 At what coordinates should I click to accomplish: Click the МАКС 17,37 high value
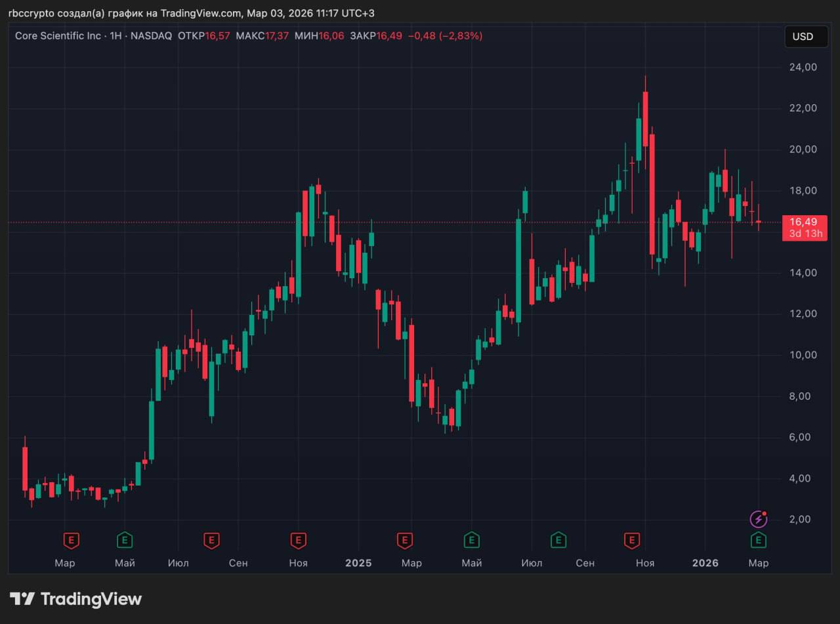click(x=262, y=36)
